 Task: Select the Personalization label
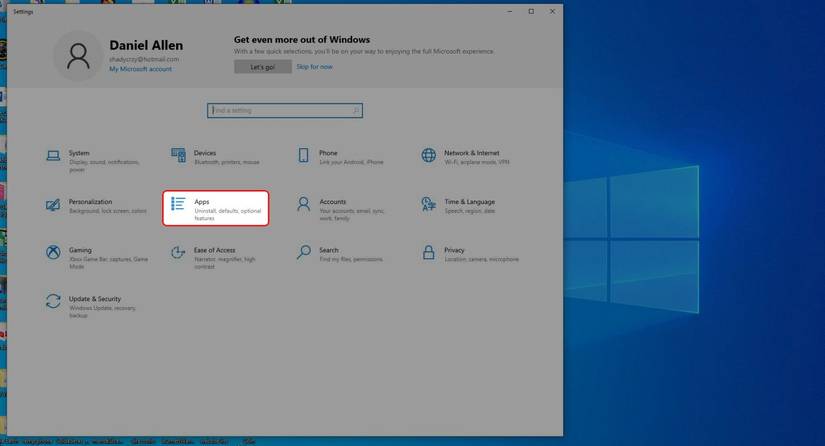pyautogui.click(x=90, y=201)
